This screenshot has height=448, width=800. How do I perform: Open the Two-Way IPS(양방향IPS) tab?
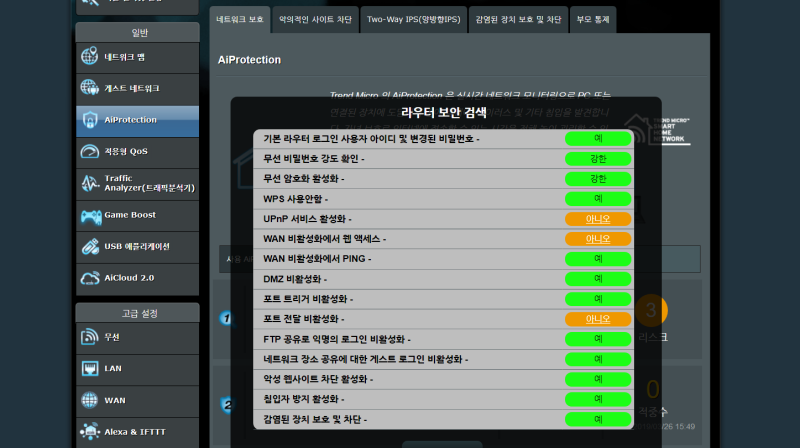click(x=413, y=20)
